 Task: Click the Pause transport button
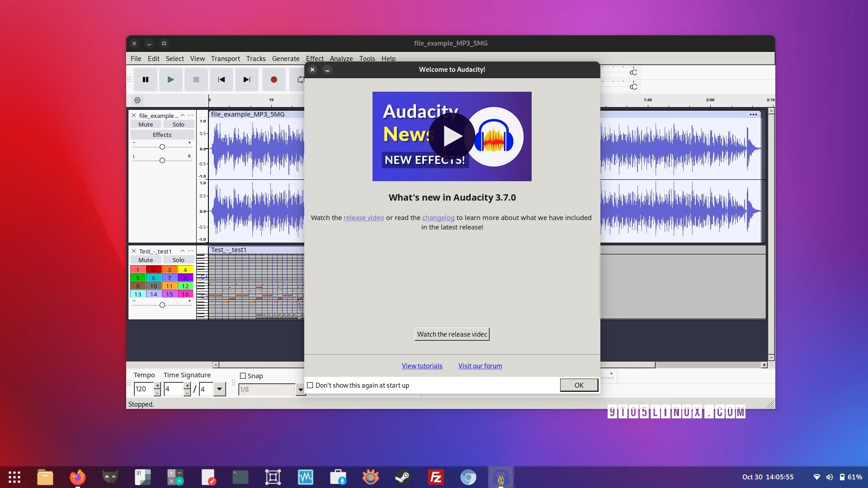pos(146,80)
